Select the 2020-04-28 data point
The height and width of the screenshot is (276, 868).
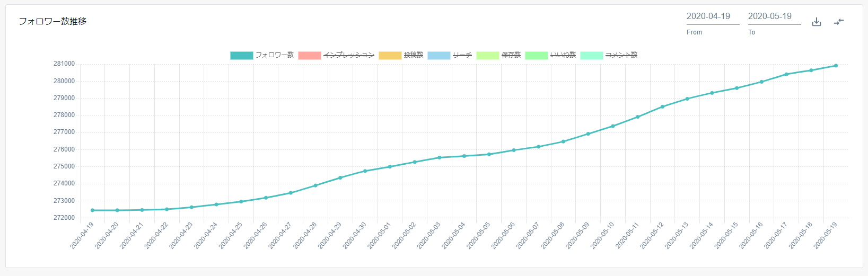tap(315, 185)
